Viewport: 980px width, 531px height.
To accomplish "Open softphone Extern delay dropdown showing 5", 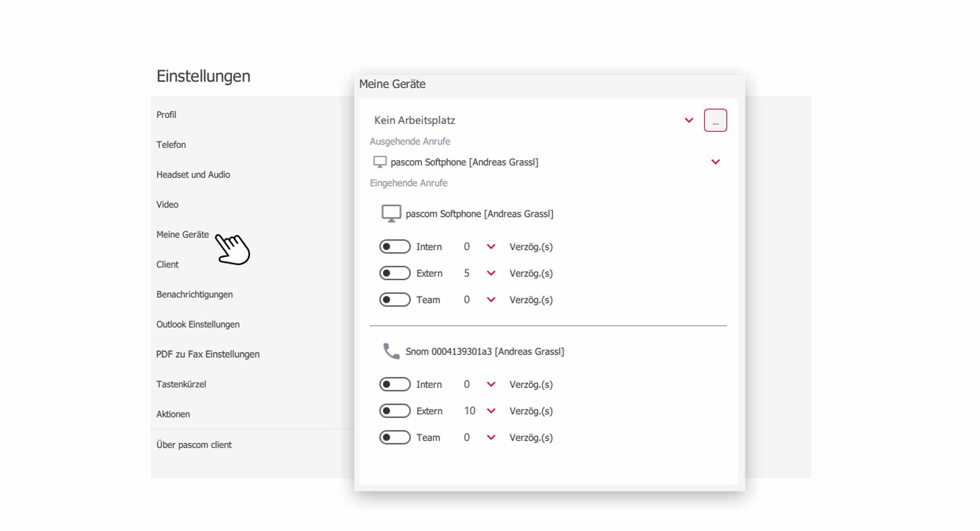I will tap(491, 273).
